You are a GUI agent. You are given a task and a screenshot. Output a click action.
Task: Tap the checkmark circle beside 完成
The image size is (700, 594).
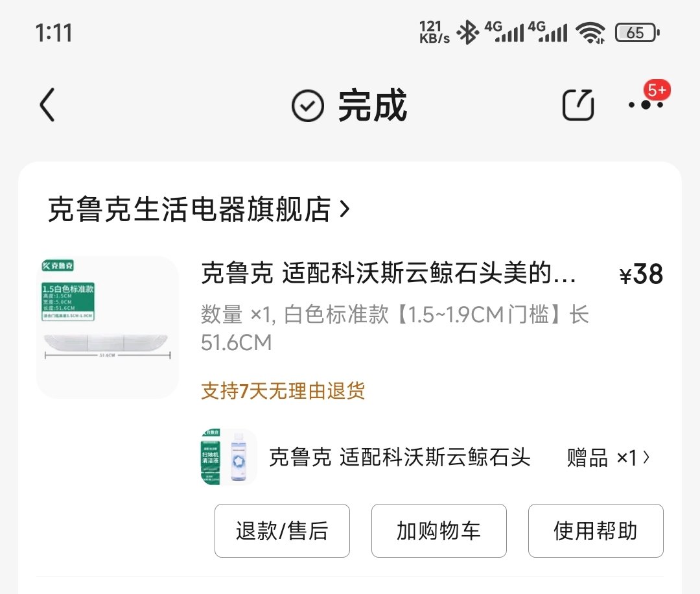(x=308, y=106)
